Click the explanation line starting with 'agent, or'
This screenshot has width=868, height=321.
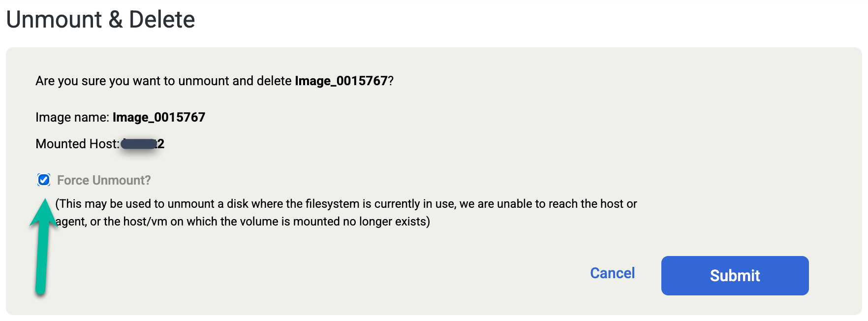[x=243, y=222]
